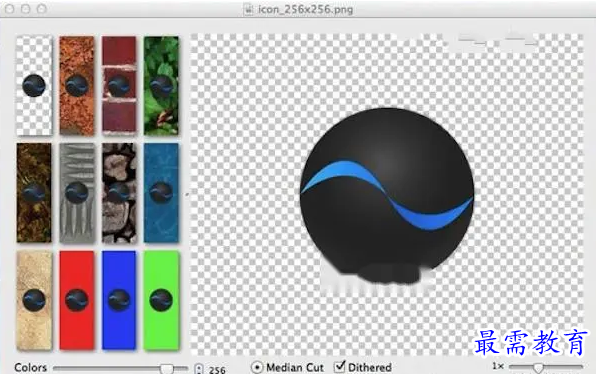Select the gray metal spikes background thumbnail

point(77,193)
